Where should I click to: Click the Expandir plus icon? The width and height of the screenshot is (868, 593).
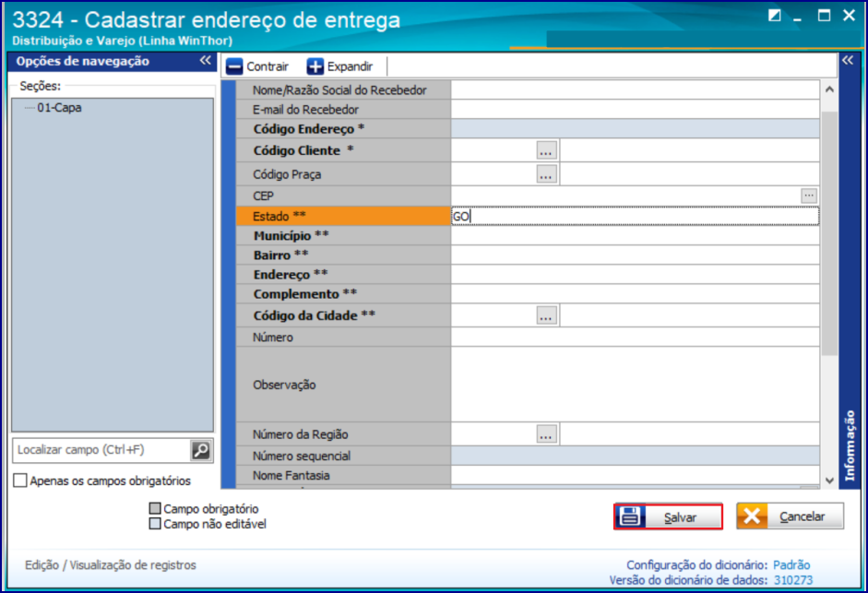[x=315, y=66]
